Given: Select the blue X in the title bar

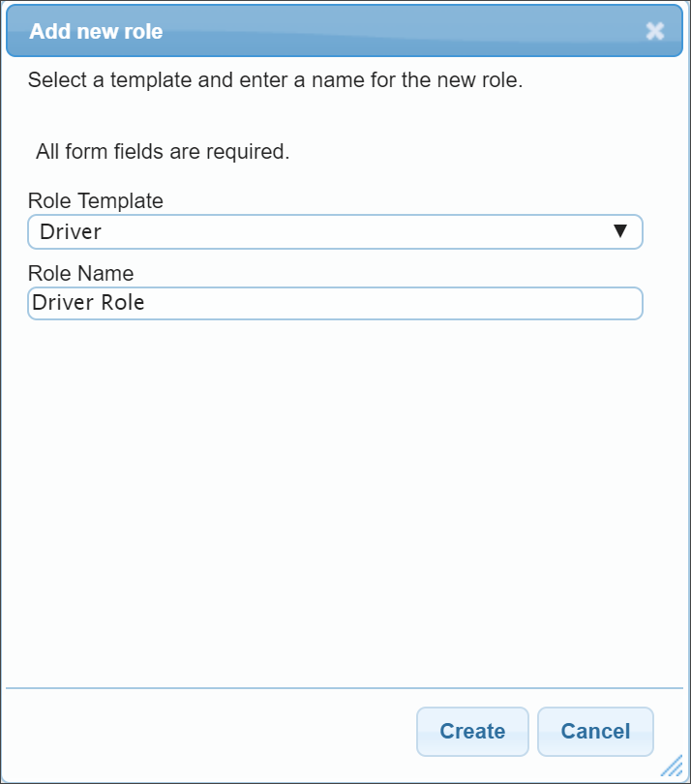Looking at the screenshot, I should [655, 31].
